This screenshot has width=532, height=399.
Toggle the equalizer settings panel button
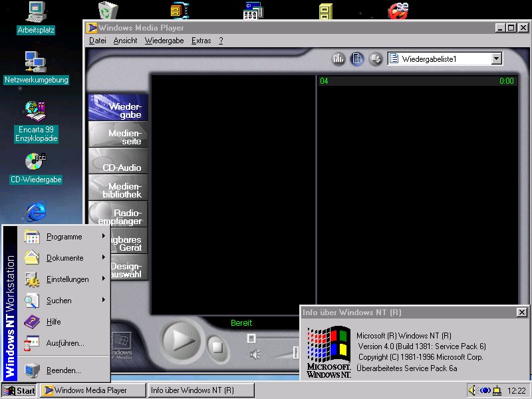pyautogui.click(x=338, y=59)
